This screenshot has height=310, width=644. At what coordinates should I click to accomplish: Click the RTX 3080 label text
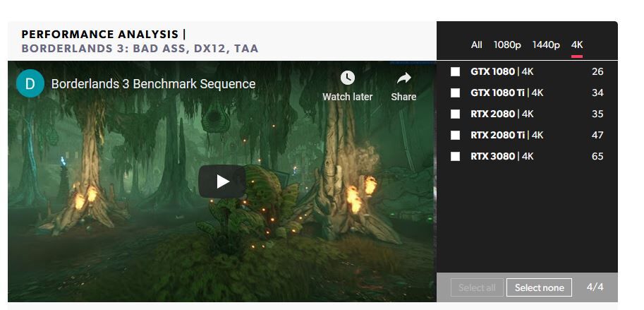[x=492, y=156]
